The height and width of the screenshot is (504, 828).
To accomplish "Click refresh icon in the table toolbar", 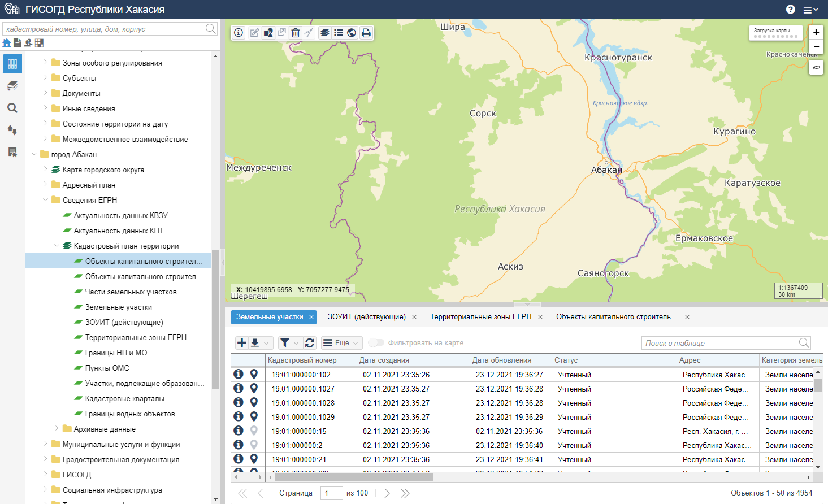I will (310, 343).
